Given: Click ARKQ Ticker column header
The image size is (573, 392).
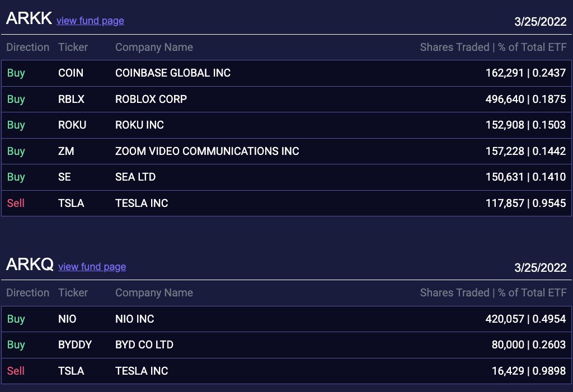Looking at the screenshot, I should click(73, 292).
